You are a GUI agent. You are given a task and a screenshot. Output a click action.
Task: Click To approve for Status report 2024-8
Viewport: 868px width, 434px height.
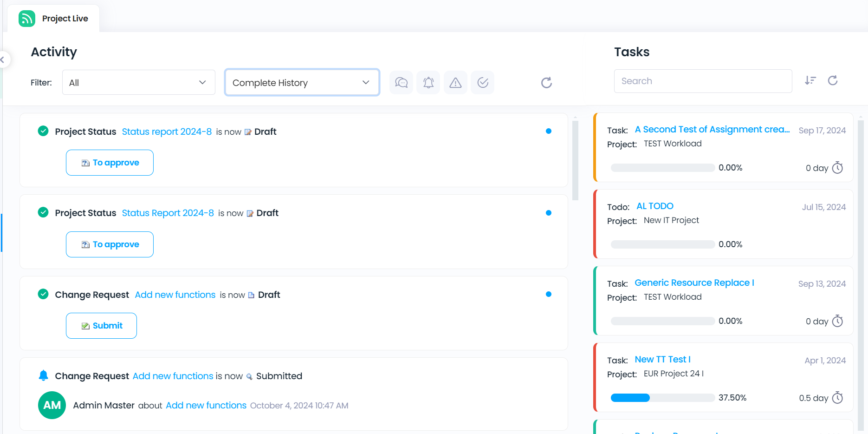point(110,163)
